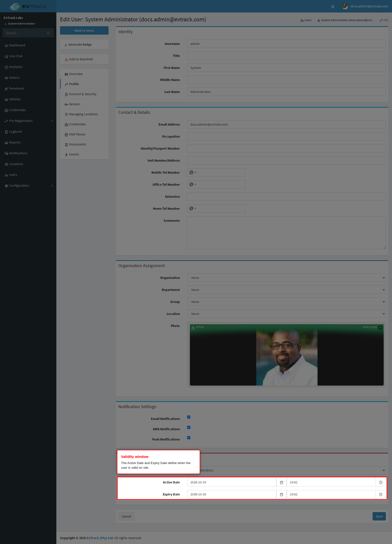Open the Organisation dropdown

(x=286, y=278)
